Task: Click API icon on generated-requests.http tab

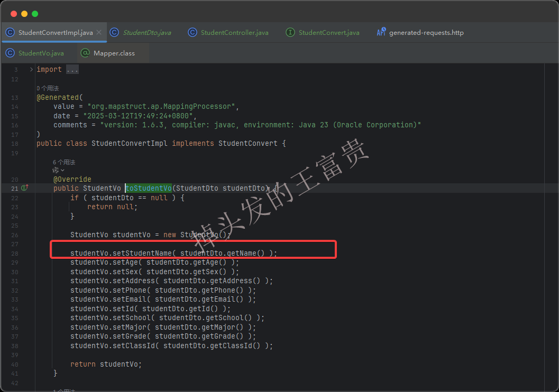Action: pyautogui.click(x=381, y=32)
